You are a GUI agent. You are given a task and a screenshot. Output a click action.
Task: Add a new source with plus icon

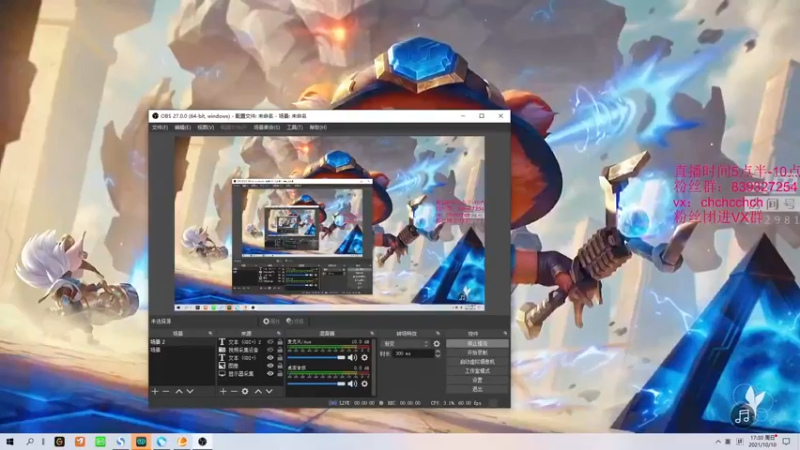click(223, 391)
